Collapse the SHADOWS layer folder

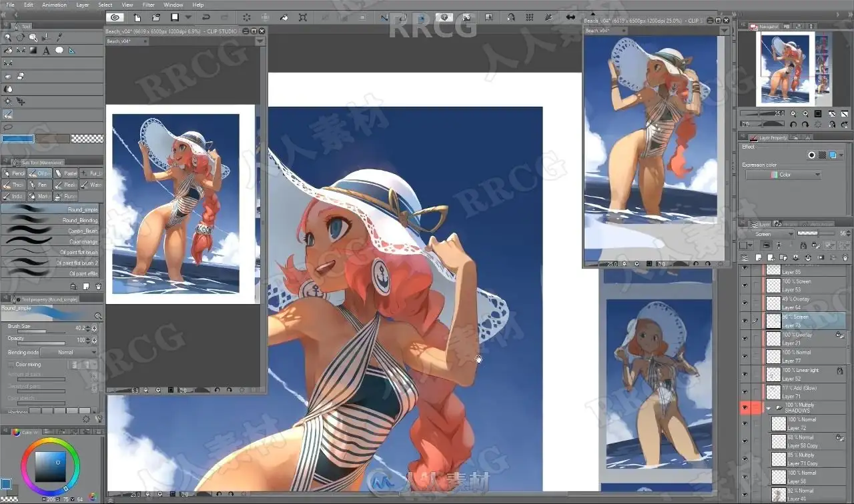(769, 408)
